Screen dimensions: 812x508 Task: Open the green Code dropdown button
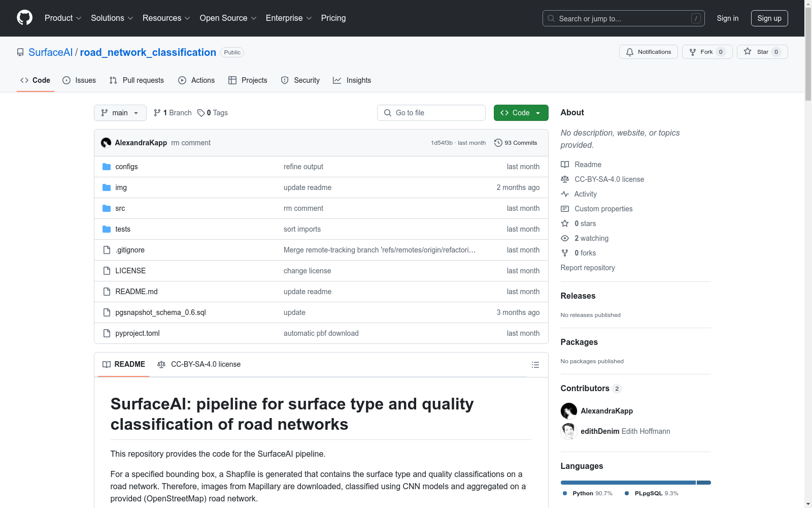[x=521, y=113]
